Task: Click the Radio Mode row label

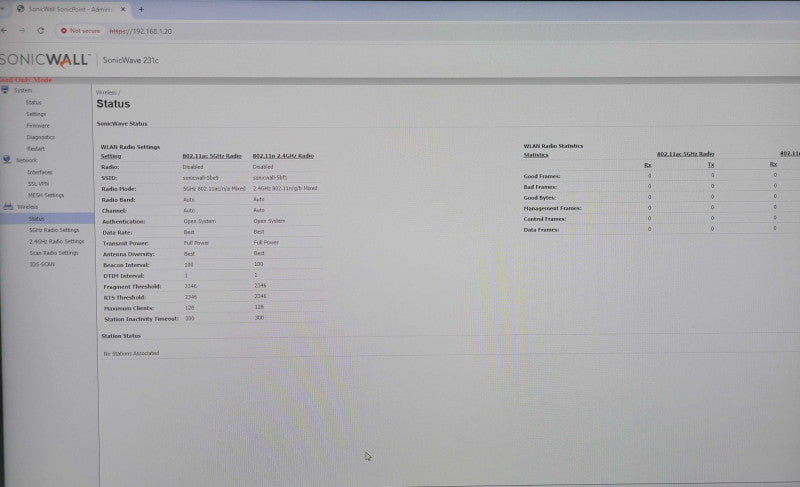Action: click(x=118, y=189)
